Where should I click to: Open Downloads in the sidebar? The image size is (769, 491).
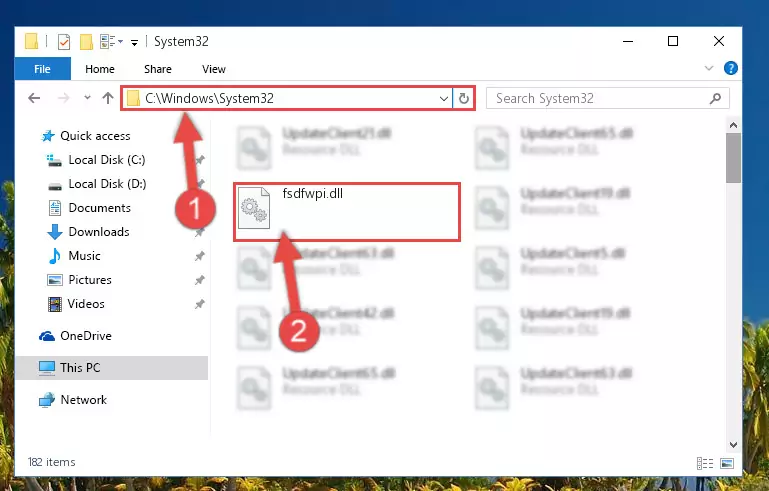[x=99, y=232]
